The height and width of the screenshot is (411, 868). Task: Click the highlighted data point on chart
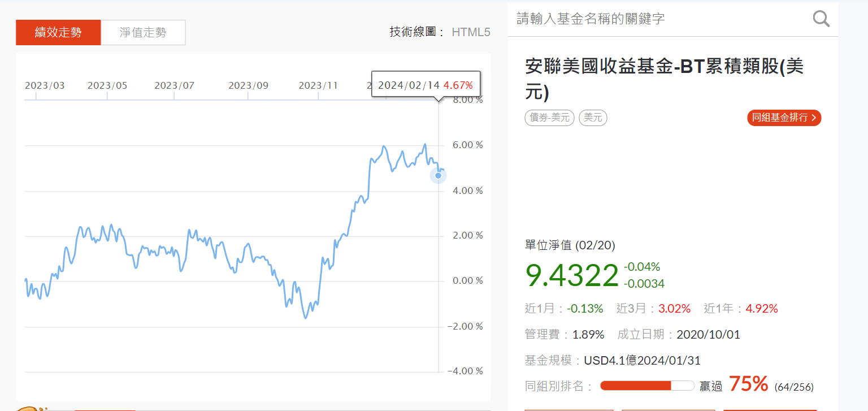click(438, 175)
